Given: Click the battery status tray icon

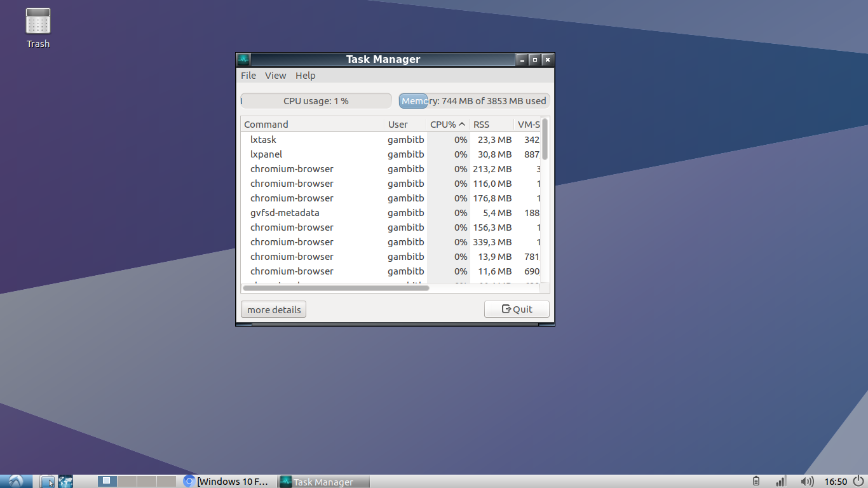Looking at the screenshot, I should [756, 481].
